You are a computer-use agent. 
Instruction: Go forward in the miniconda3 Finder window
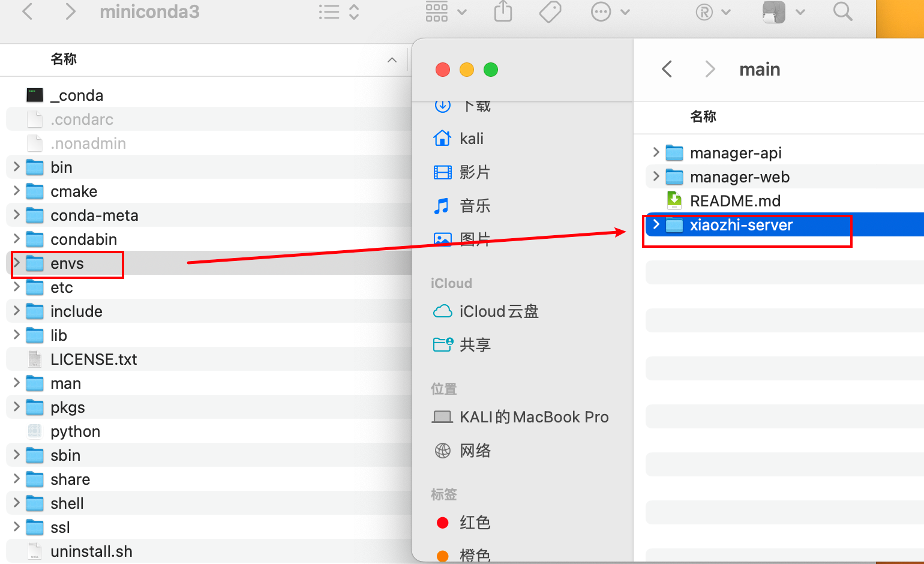71,11
